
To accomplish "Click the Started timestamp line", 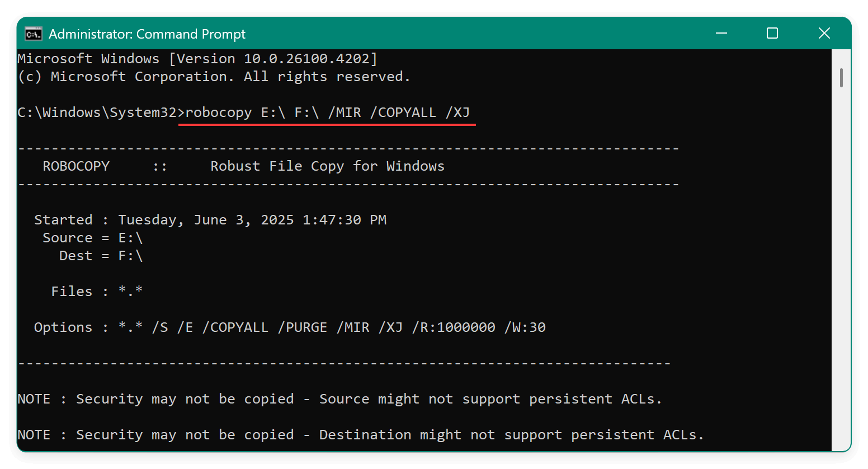I will [210, 219].
